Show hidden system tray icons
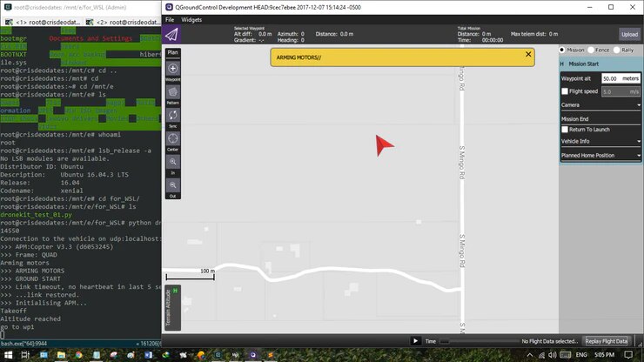644x362 pixels. click(530, 355)
